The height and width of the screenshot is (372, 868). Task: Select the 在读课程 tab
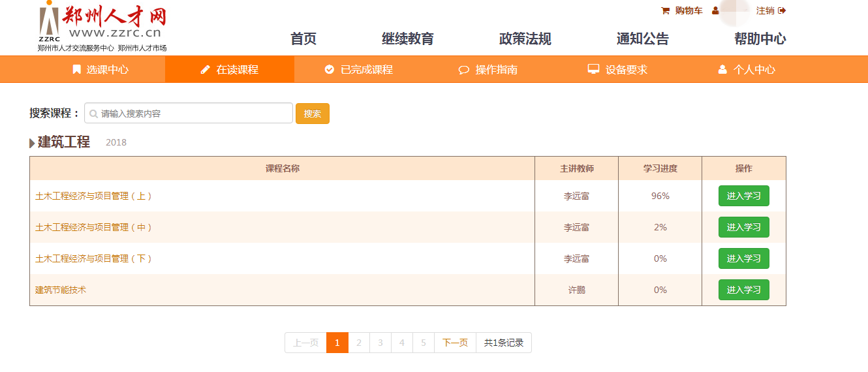pos(230,69)
